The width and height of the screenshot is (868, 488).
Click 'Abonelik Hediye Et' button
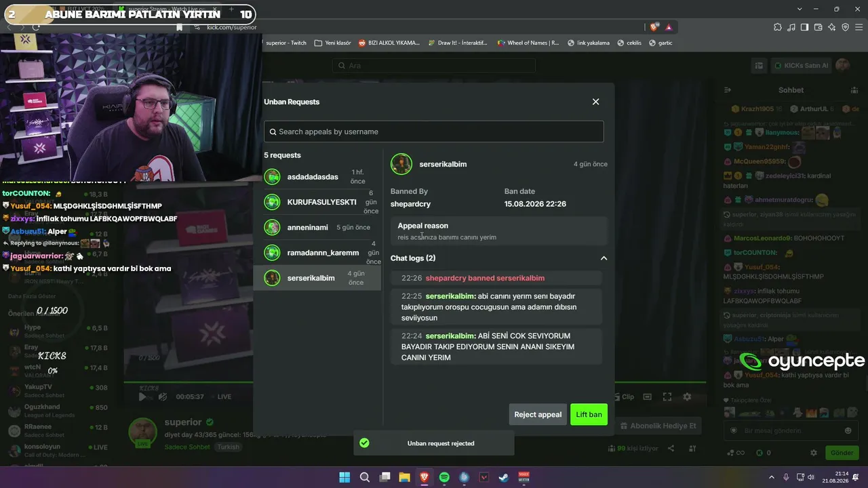pos(658,426)
